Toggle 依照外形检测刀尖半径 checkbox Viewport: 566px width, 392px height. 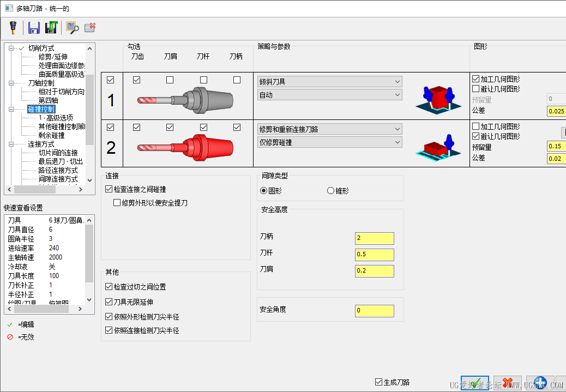coord(109,317)
